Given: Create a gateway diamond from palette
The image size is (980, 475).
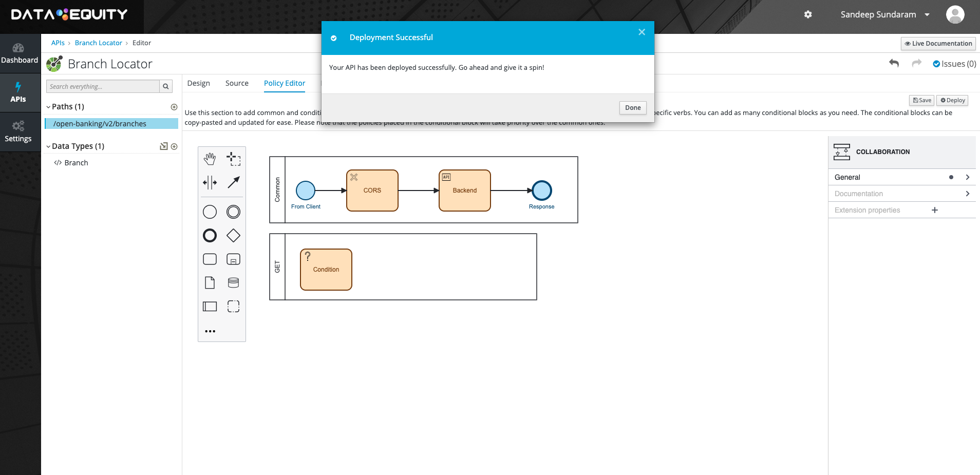Looking at the screenshot, I should click(234, 236).
